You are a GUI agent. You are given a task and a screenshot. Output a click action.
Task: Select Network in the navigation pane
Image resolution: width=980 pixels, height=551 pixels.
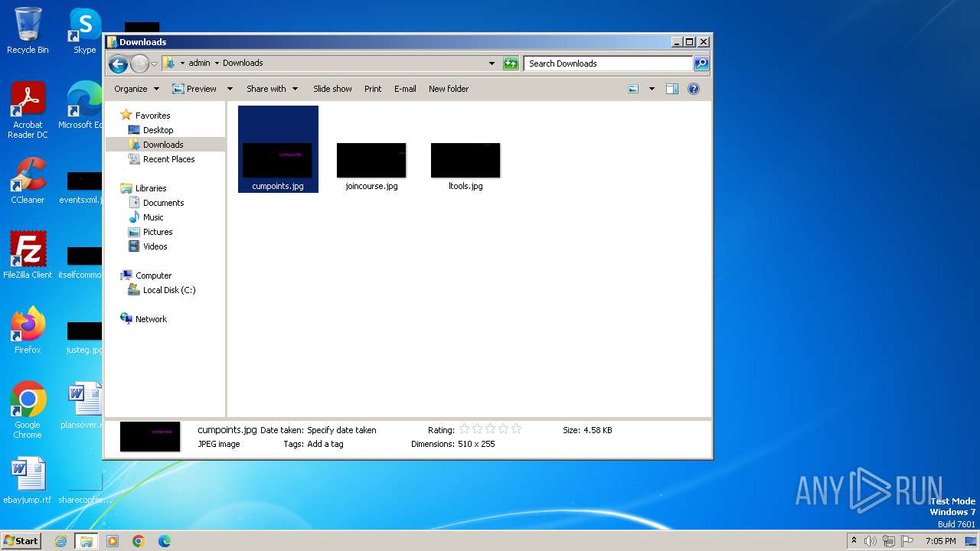[151, 319]
